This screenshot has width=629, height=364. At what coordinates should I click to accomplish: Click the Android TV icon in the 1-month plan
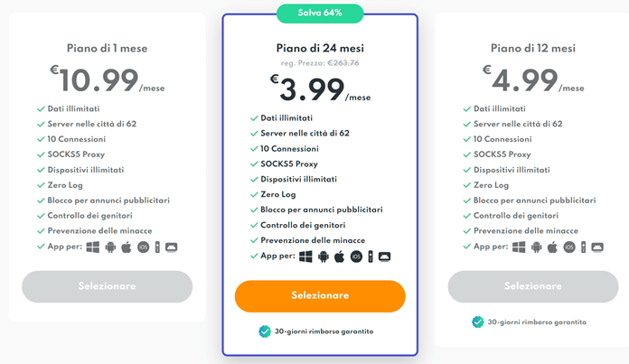(172, 247)
